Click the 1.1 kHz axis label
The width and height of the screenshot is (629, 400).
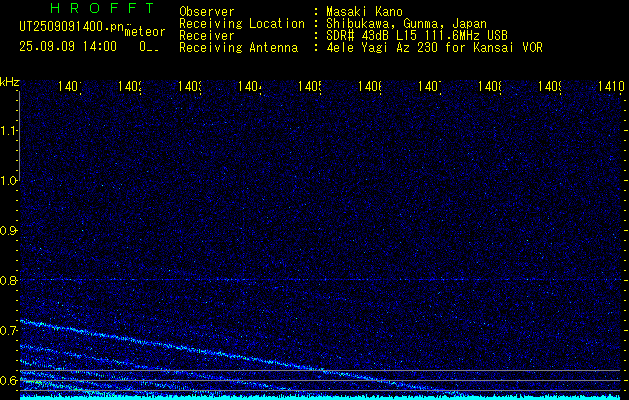[x=9, y=131]
